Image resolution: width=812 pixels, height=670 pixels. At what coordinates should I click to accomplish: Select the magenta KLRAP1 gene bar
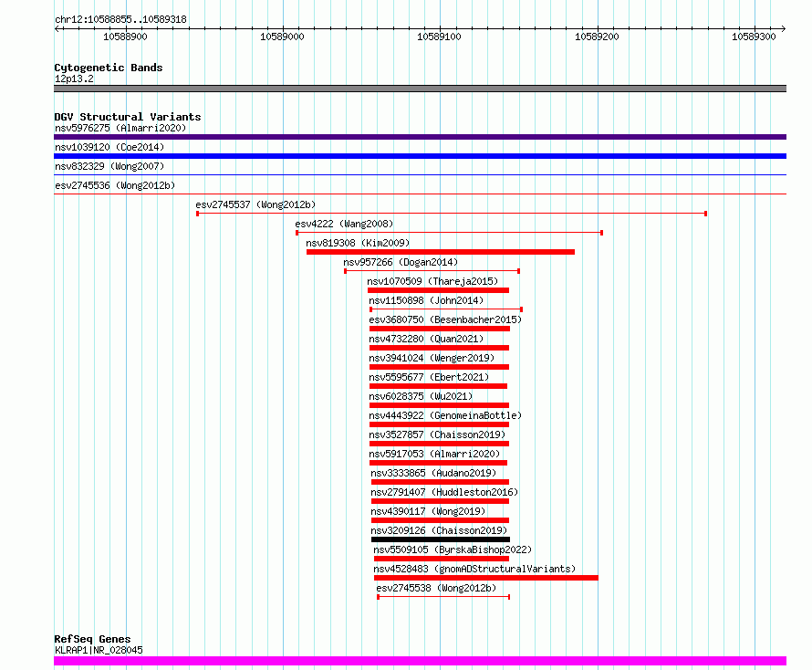[x=420, y=661]
